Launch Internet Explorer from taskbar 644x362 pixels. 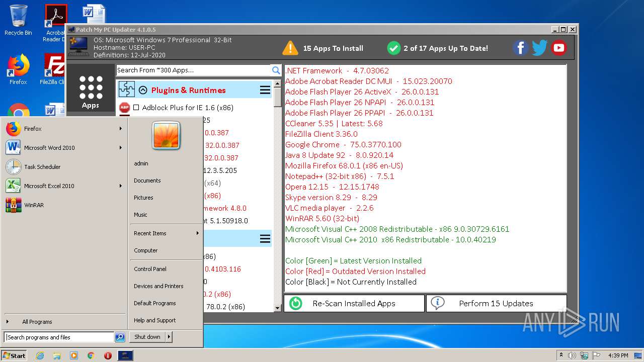tap(40, 355)
